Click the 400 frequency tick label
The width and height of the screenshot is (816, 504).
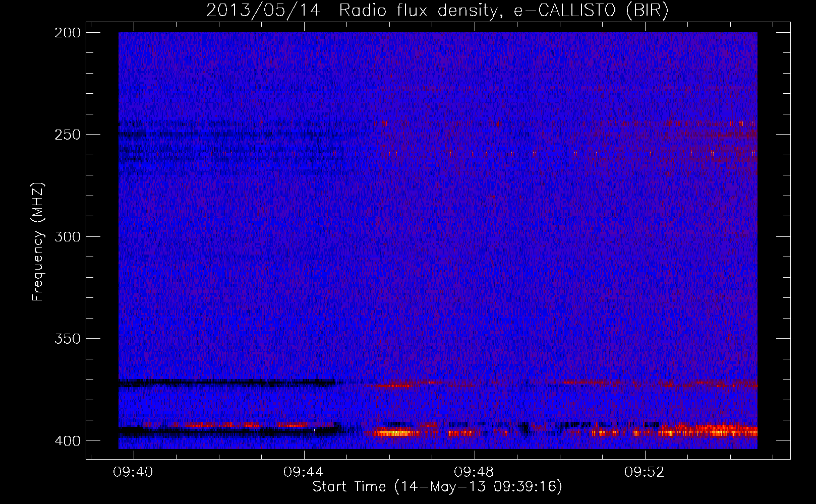coord(68,441)
